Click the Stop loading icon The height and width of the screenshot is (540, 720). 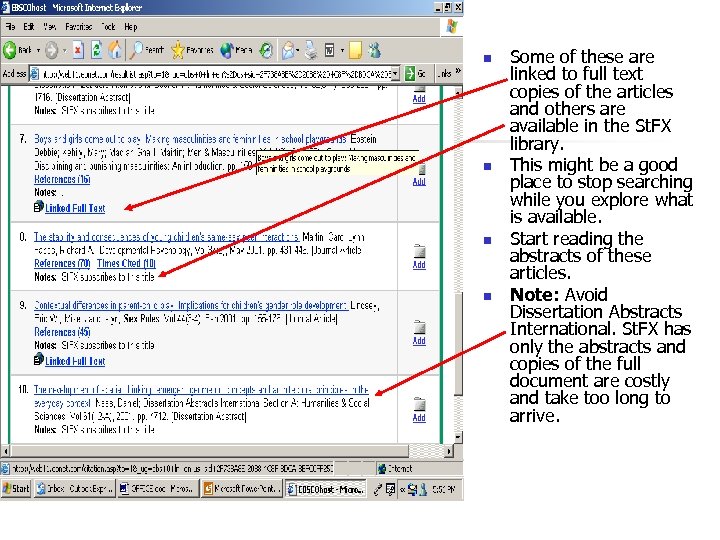click(x=78, y=50)
